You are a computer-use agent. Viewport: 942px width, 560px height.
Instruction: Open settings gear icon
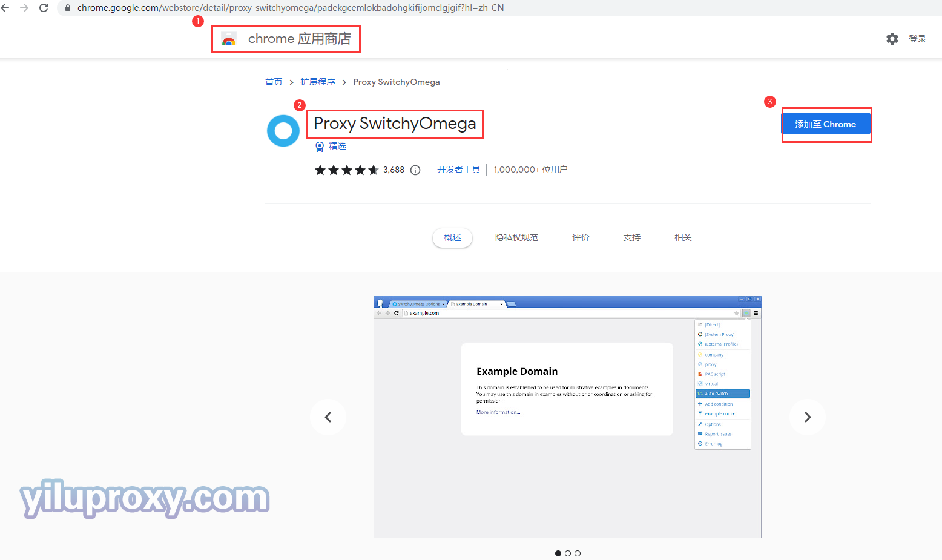point(892,39)
